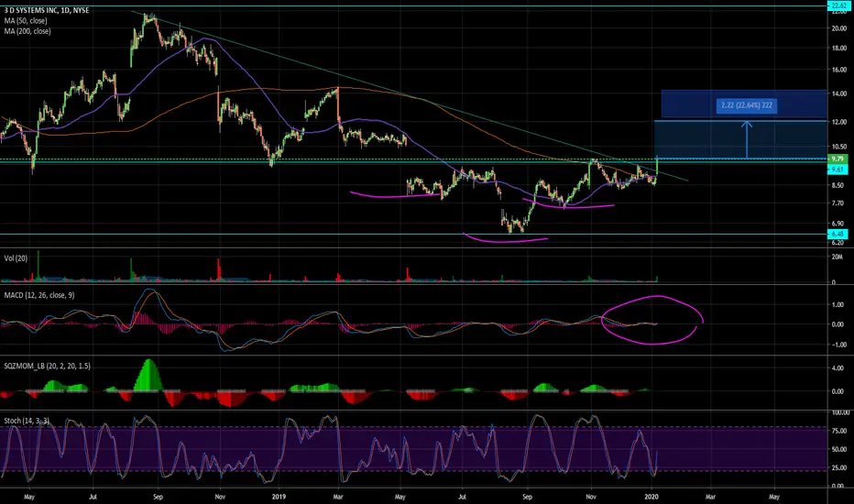Click the Stoch (14, 3, 3) legend
The image size is (854, 504).
27,421
